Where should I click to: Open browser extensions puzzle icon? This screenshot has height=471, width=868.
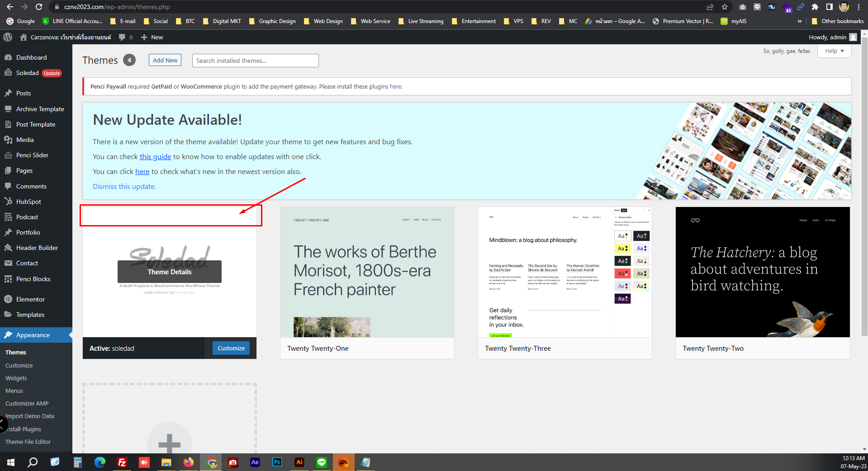pos(815,7)
